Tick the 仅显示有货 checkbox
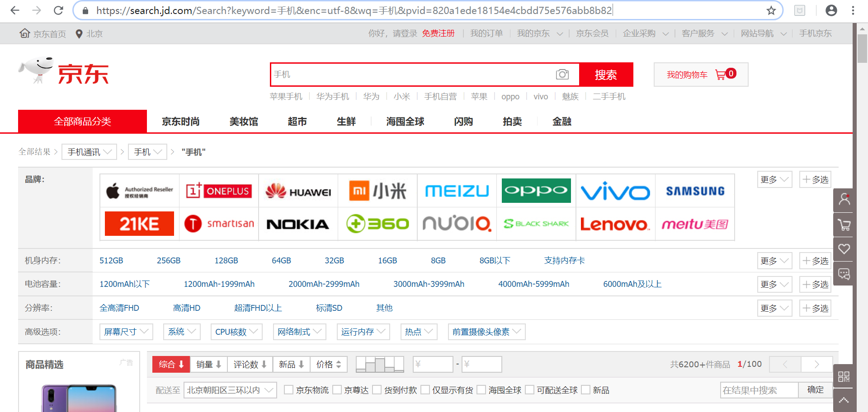The height and width of the screenshot is (412, 868). click(x=425, y=389)
